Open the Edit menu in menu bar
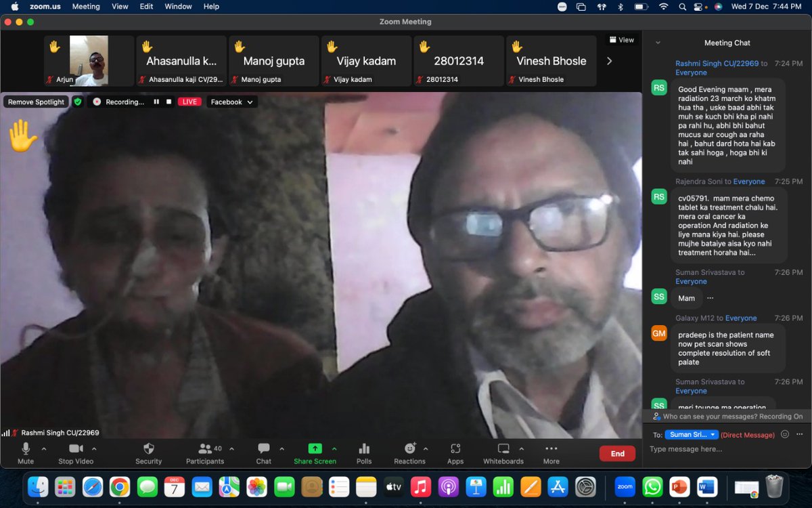The height and width of the screenshot is (508, 812). [x=146, y=6]
